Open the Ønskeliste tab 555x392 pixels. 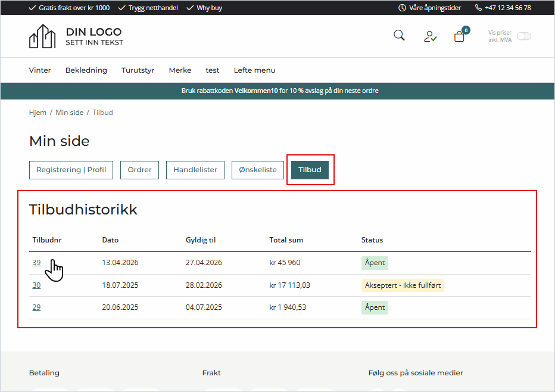258,170
